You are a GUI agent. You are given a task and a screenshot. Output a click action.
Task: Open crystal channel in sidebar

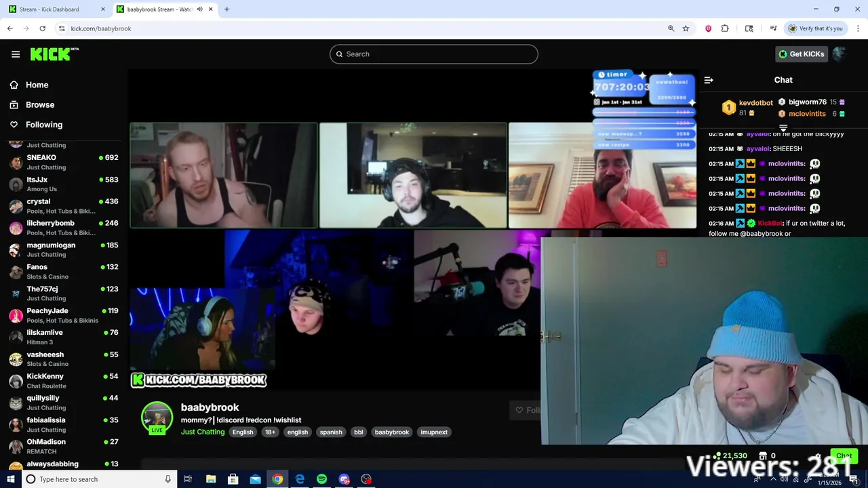tap(64, 205)
